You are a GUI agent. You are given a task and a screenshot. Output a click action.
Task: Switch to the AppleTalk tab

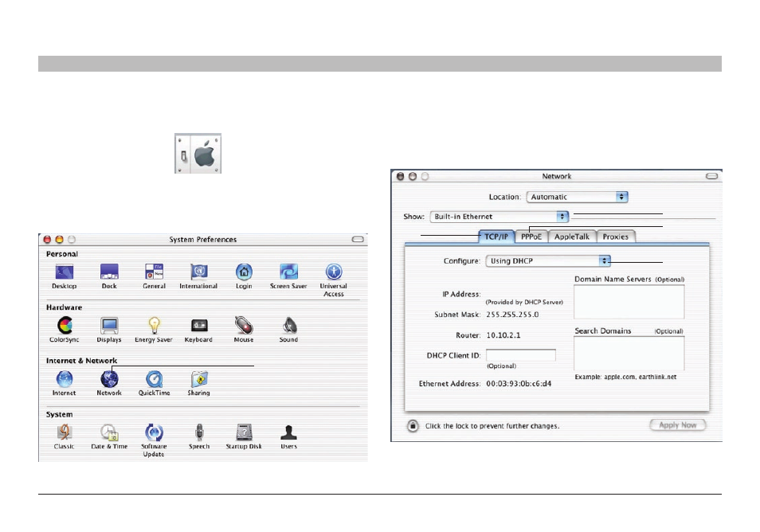pyautogui.click(x=572, y=237)
